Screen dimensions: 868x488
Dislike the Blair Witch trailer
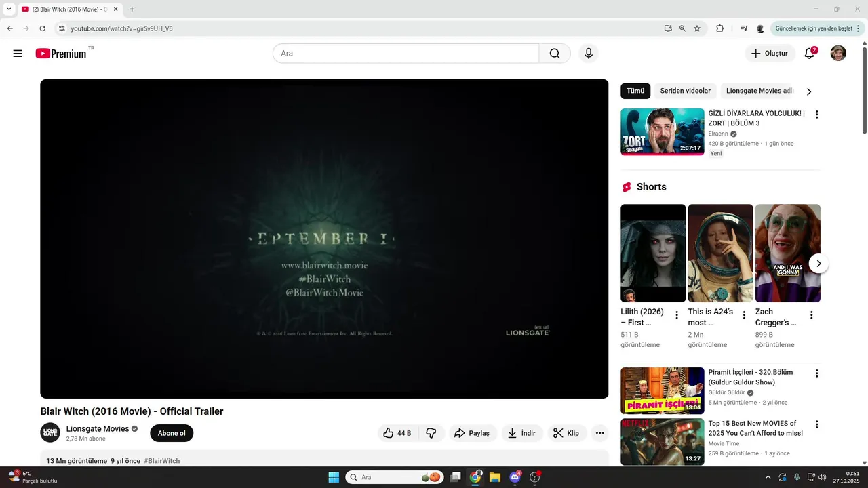(x=431, y=433)
